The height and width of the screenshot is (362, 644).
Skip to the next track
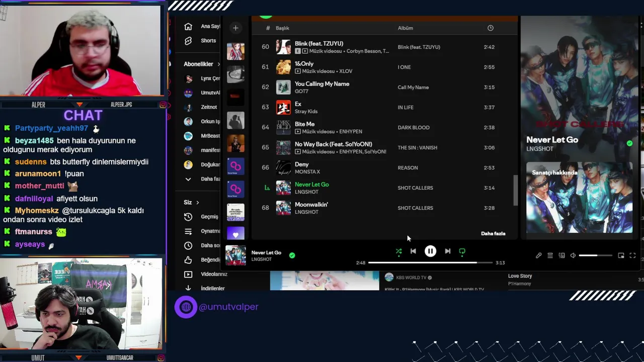447,251
